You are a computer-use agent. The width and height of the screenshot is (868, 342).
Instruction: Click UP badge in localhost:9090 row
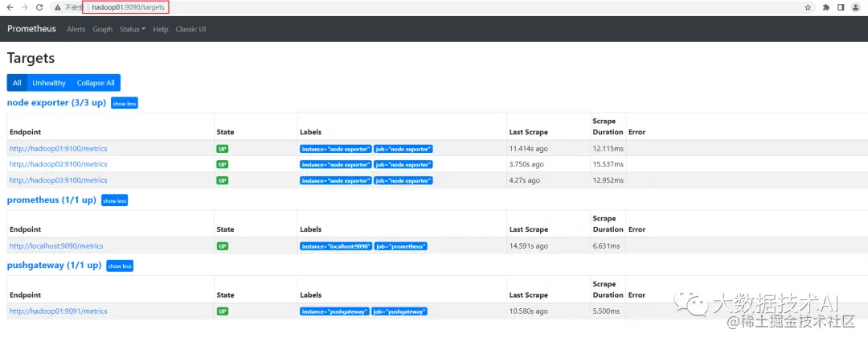coord(223,245)
